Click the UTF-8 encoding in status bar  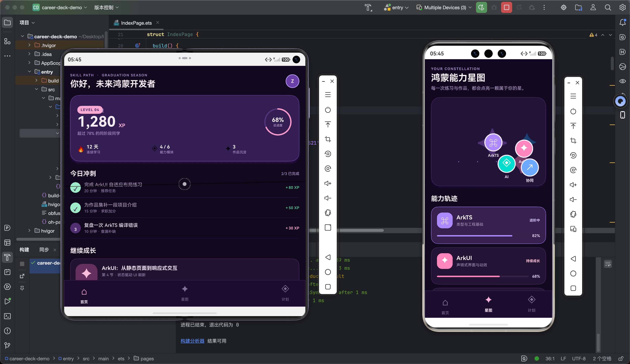[578, 358]
